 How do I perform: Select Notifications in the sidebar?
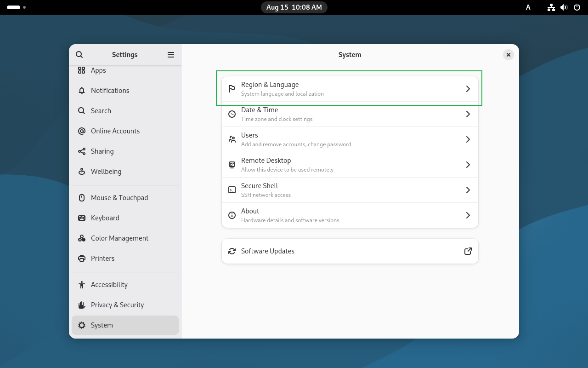point(110,91)
